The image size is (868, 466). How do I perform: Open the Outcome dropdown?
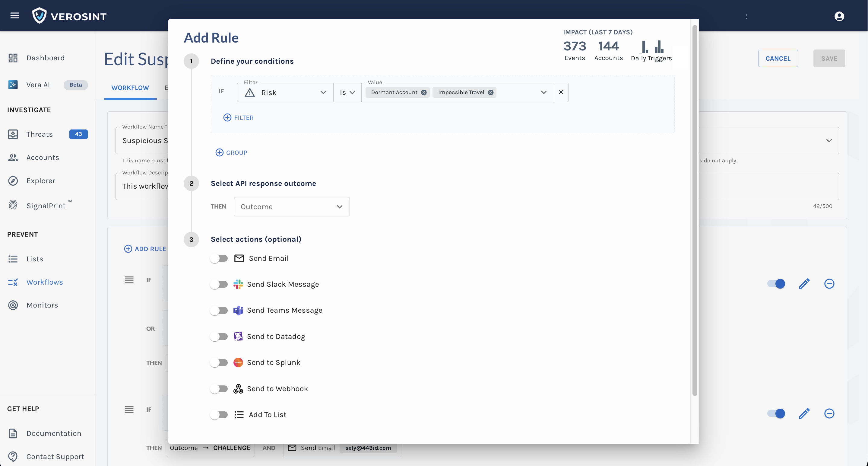291,207
